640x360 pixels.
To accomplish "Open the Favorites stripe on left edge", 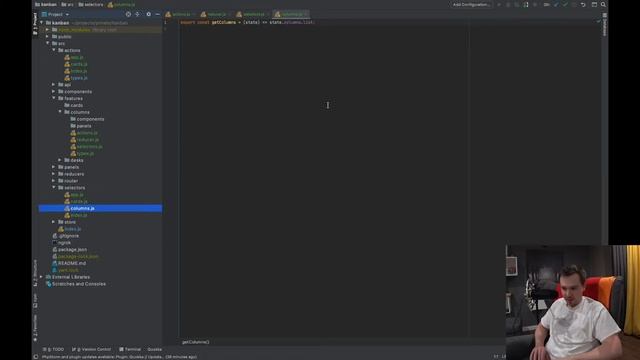I will 35,328.
